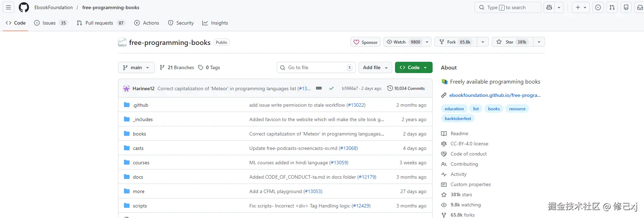The height and width of the screenshot is (218, 644).
Task: Open the Copilot icon in the header
Action: click(550, 7)
